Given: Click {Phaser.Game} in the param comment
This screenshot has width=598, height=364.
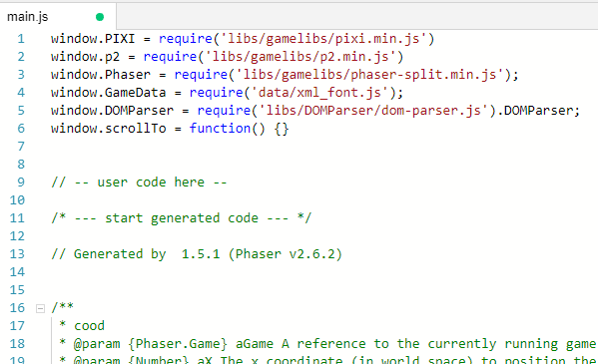Looking at the screenshot, I should click(178, 344).
